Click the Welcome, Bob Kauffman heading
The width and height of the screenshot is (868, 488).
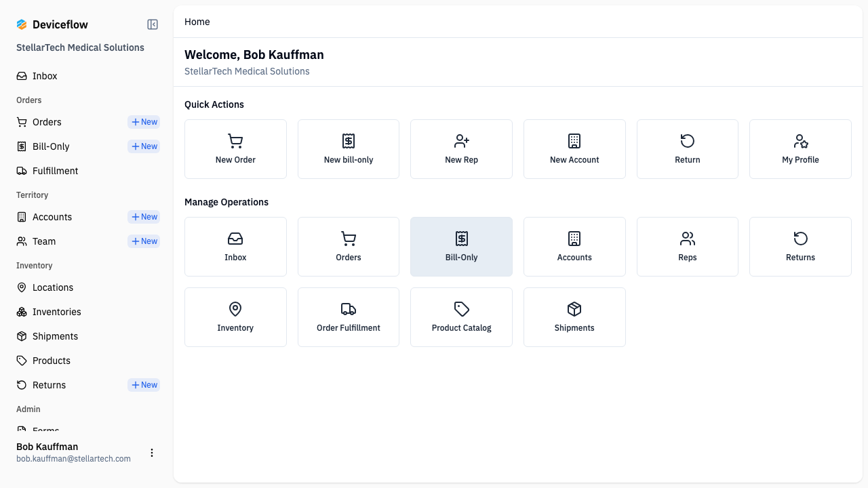pyautogui.click(x=254, y=55)
